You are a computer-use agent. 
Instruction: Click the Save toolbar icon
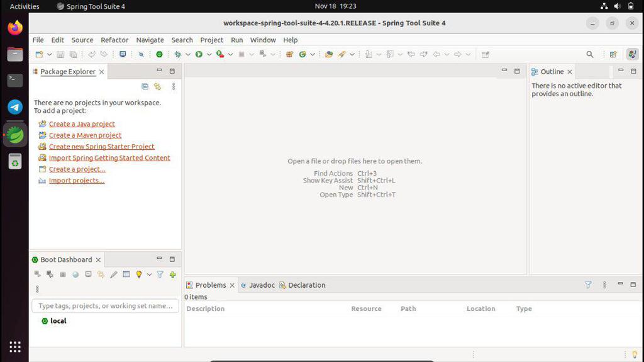click(x=60, y=54)
